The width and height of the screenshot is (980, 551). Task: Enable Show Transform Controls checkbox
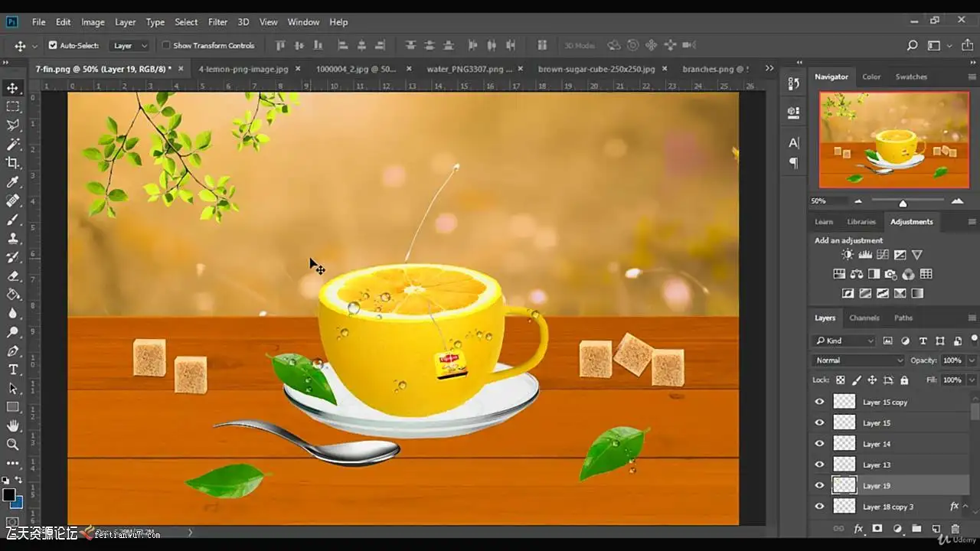pyautogui.click(x=166, y=46)
